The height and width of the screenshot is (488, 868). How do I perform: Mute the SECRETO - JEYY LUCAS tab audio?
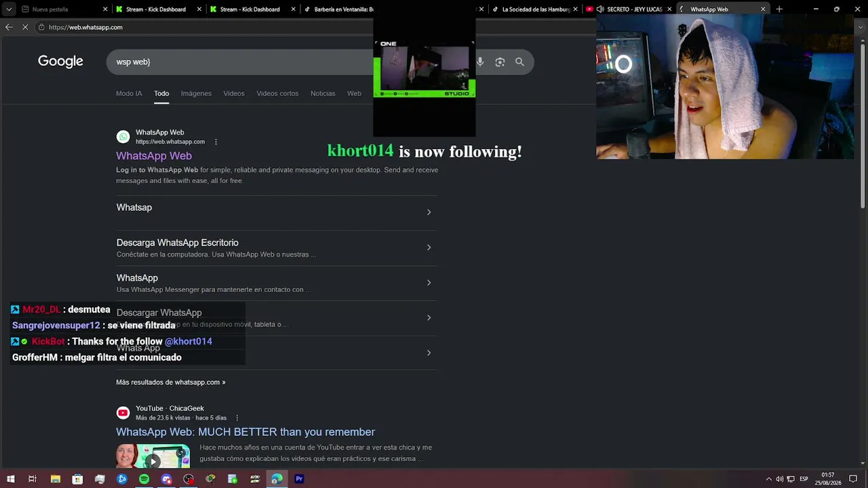tap(600, 9)
